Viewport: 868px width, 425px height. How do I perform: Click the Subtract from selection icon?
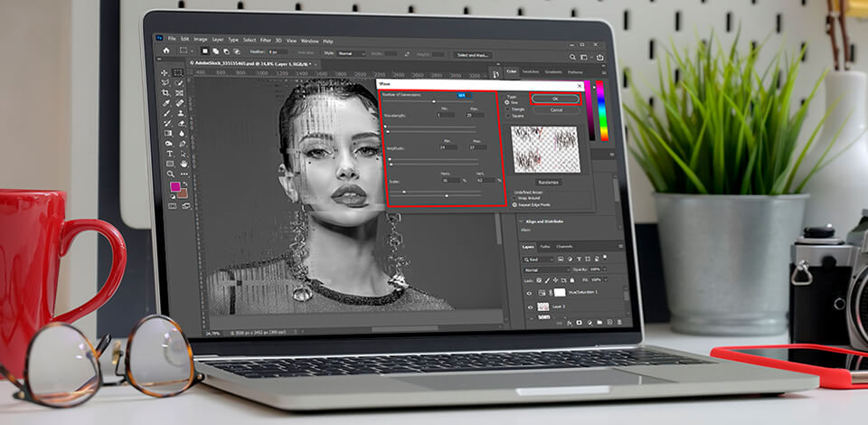(226, 52)
